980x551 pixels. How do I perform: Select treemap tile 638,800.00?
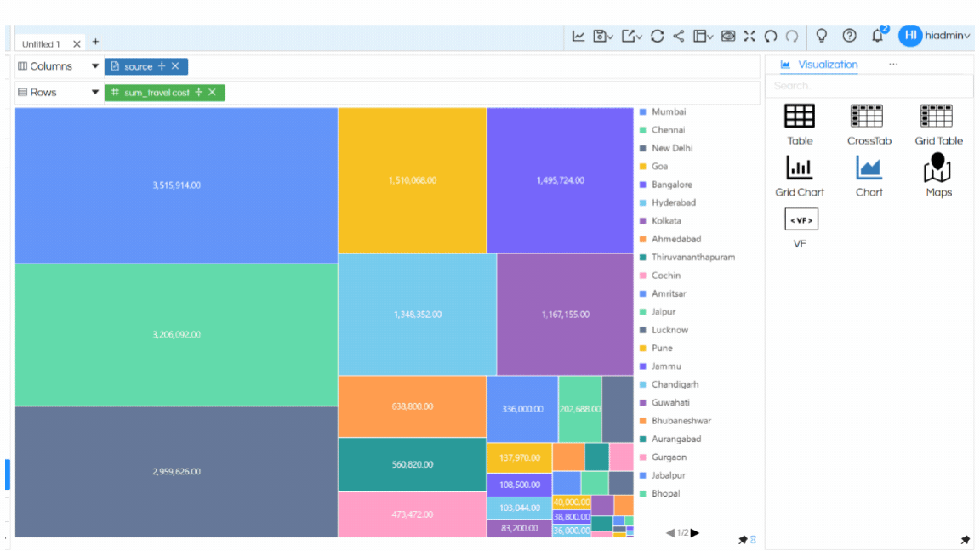point(413,406)
